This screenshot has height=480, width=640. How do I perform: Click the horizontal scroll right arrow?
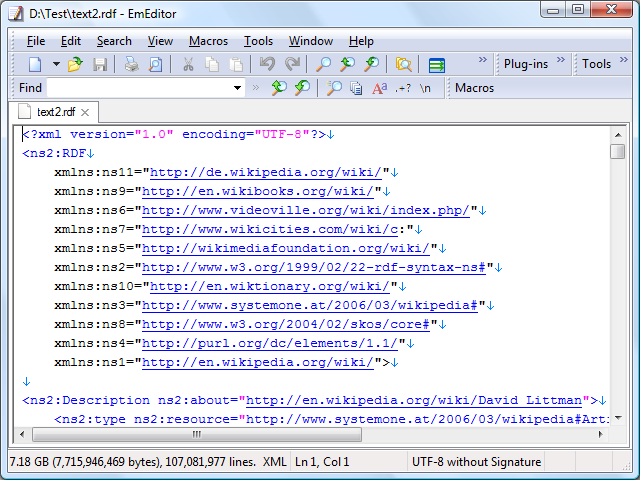pos(600,434)
